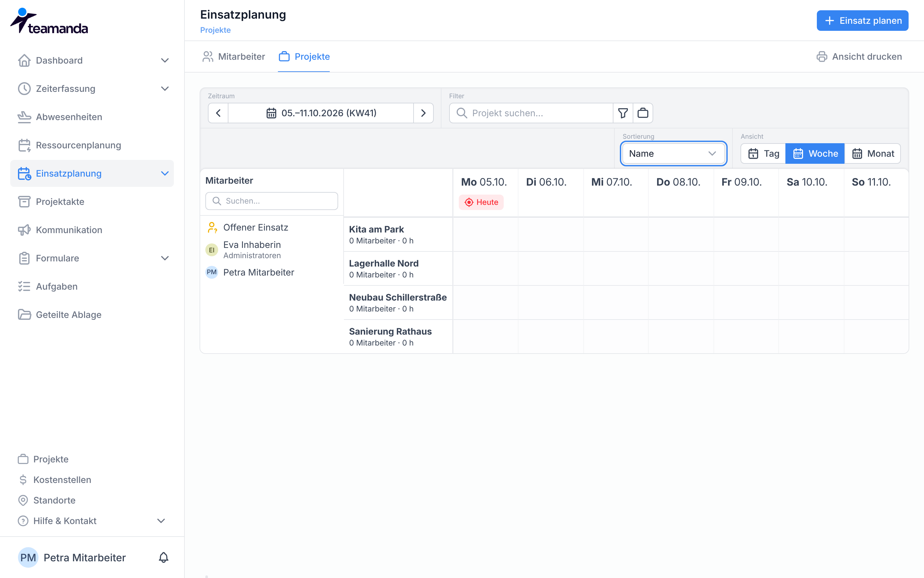Click the Kita am Park project row

[398, 235]
